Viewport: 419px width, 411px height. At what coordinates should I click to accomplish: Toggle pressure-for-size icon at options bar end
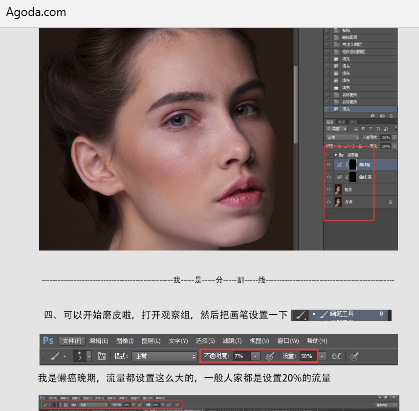tap(354, 356)
